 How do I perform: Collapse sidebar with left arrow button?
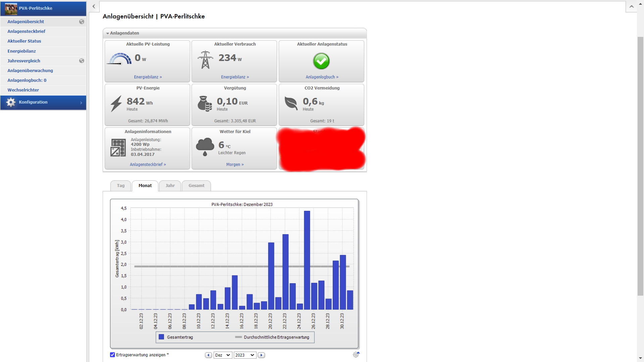tap(94, 6)
